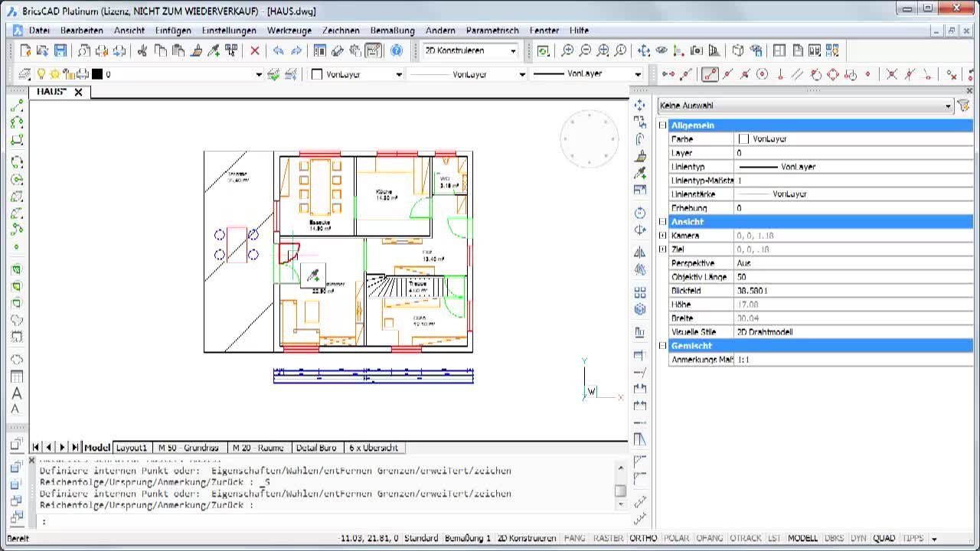Open the Parametrisch menu
The image size is (980, 551).
(x=492, y=31)
